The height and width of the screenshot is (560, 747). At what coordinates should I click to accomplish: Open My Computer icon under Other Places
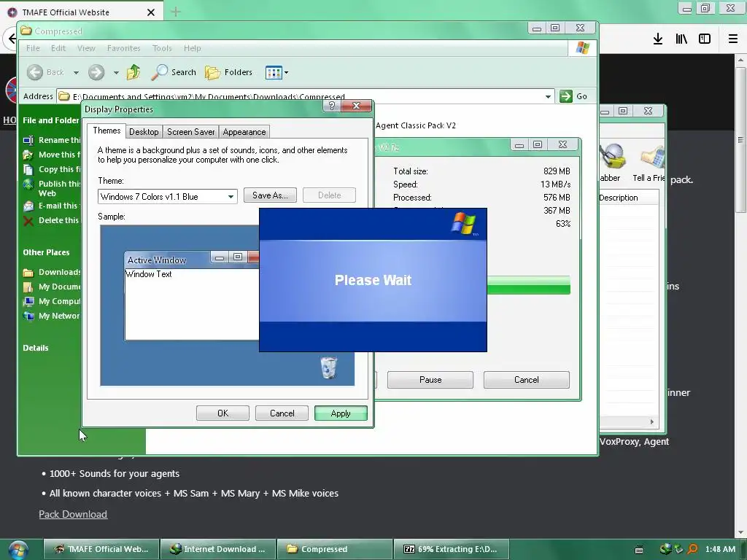[28, 301]
